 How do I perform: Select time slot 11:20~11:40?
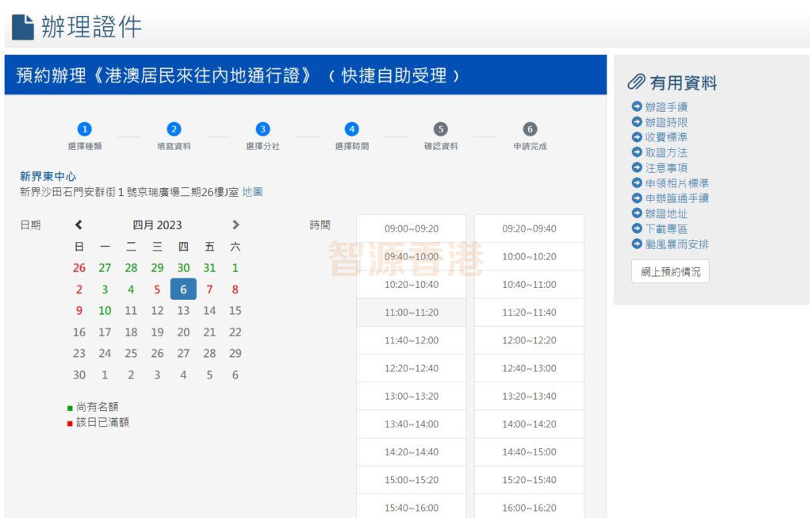[529, 313]
